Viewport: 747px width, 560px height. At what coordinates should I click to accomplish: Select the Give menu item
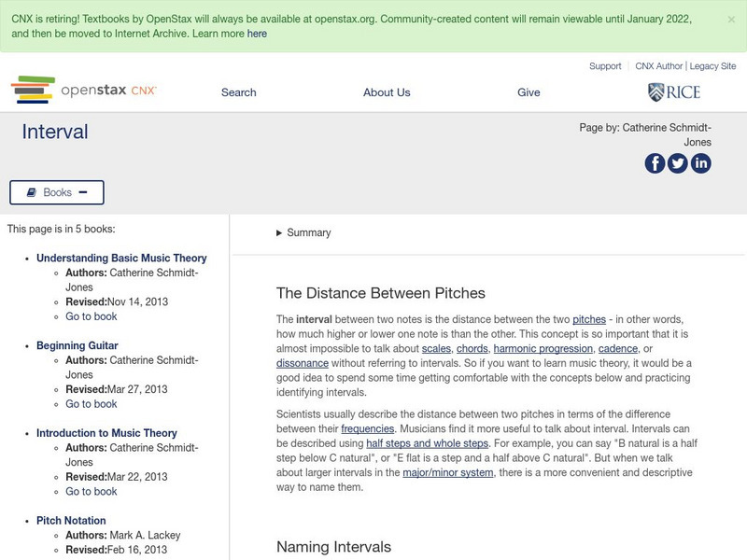click(529, 92)
